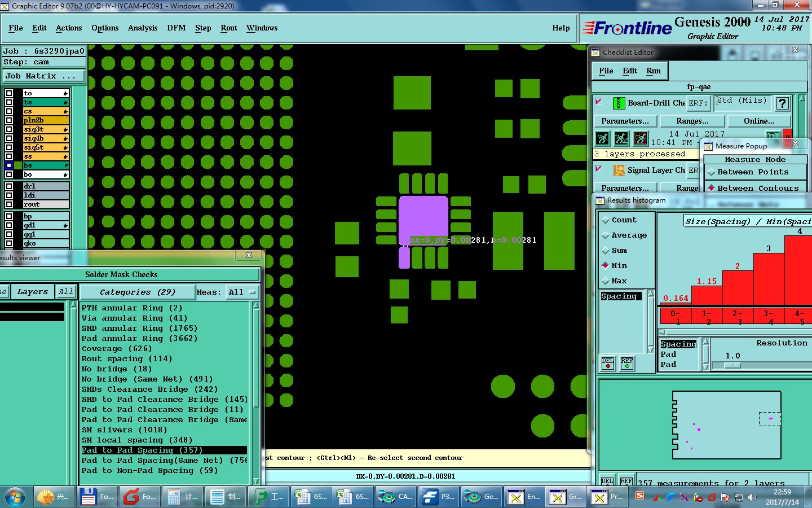Click the Online... button
The image size is (812, 508).
(759, 121)
